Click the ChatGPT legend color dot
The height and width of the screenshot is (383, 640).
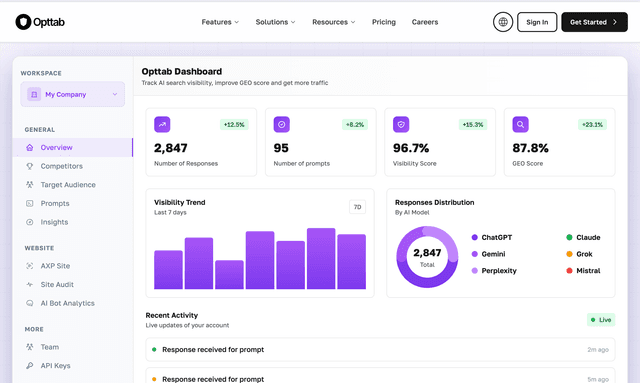[x=474, y=237]
